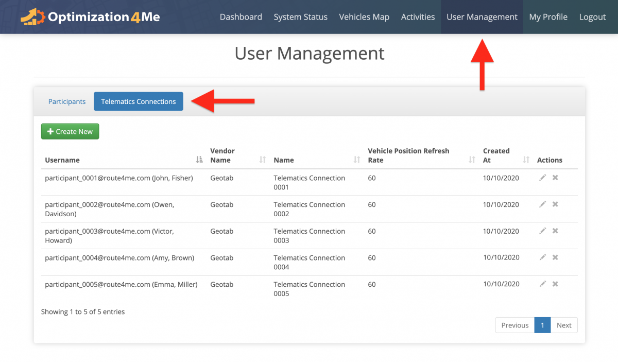Click Telematics Connection 0005 name cell
This screenshot has width=618, height=364.
(310, 289)
